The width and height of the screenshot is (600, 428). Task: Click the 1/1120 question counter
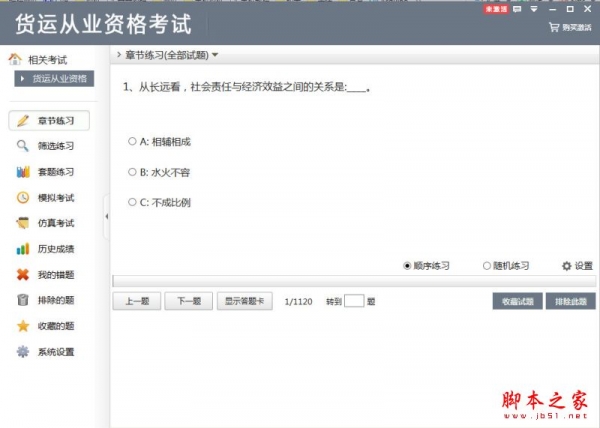[x=298, y=301]
